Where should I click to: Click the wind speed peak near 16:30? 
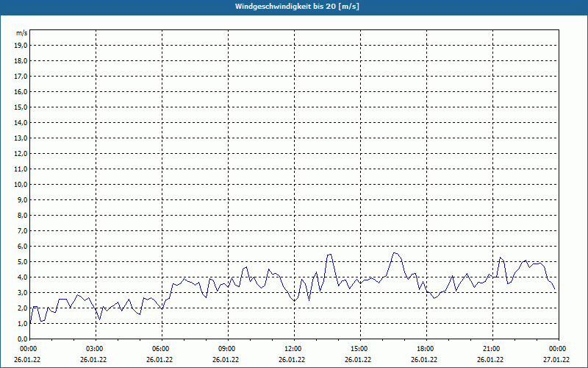(x=395, y=252)
